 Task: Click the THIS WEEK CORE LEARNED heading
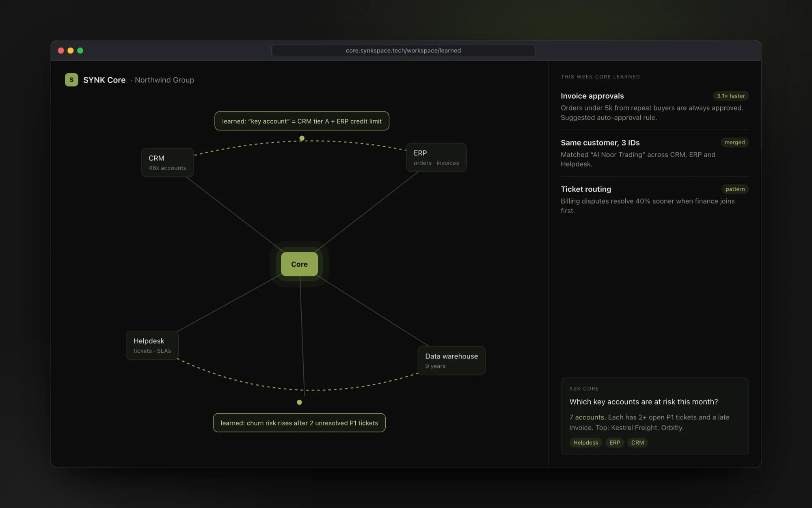(600, 77)
